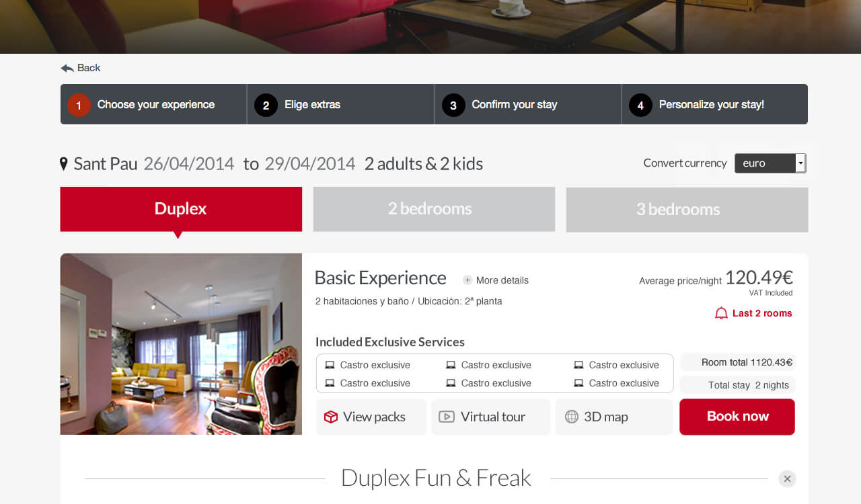Click the Back arrow icon
Screen dimensions: 861x504
tap(67, 68)
